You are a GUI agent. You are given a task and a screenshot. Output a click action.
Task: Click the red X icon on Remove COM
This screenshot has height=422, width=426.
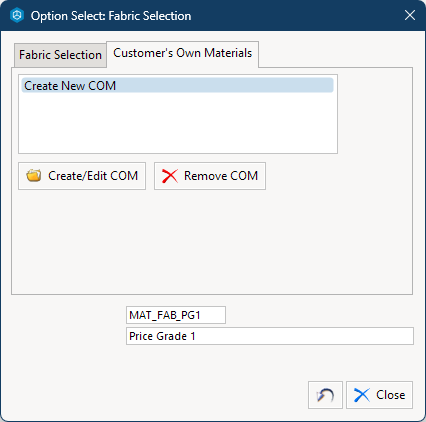[x=170, y=176]
